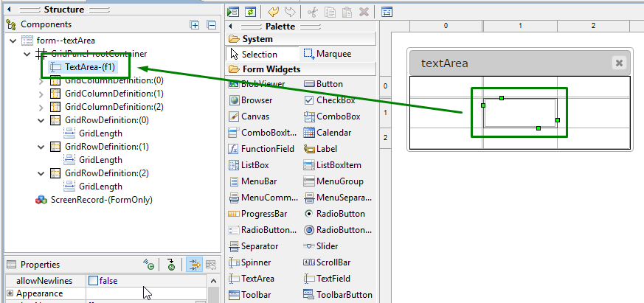This screenshot has width=644, height=303.
Task: Click the Collapse All icon in Components
Action: pyautogui.click(x=211, y=24)
